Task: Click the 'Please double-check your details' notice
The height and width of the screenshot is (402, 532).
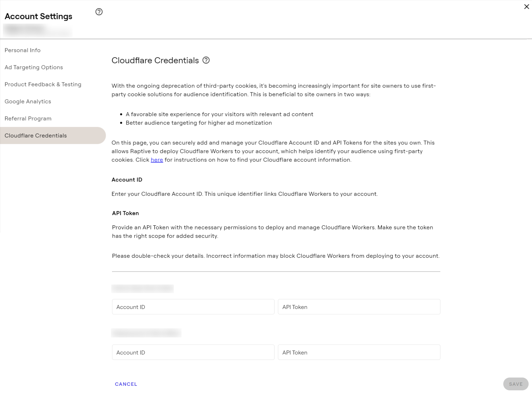Action: coord(276,256)
